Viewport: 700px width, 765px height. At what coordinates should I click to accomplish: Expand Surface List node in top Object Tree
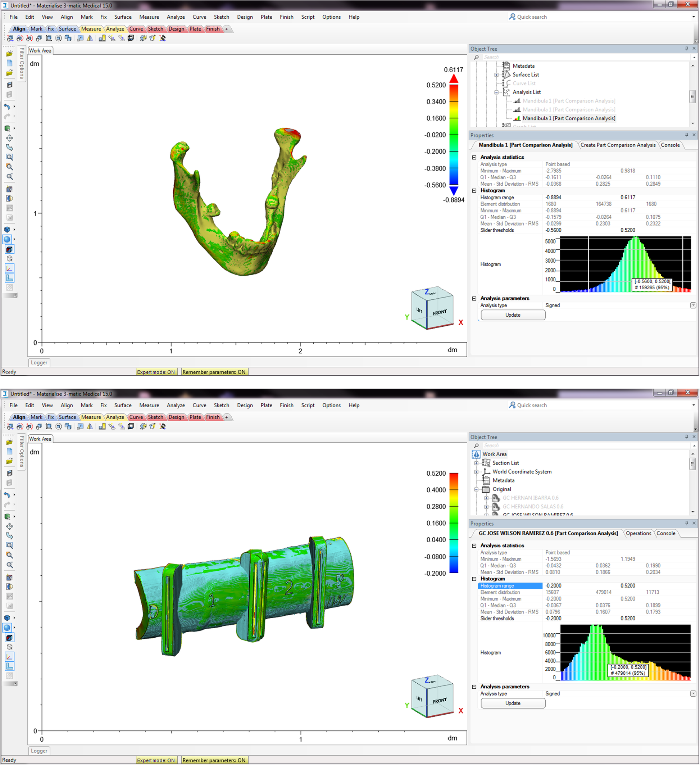[496, 75]
